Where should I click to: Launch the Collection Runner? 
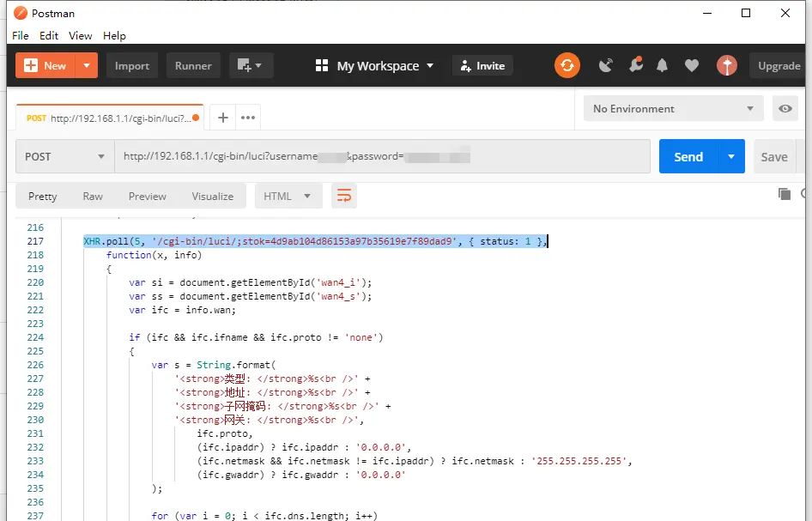click(x=193, y=66)
